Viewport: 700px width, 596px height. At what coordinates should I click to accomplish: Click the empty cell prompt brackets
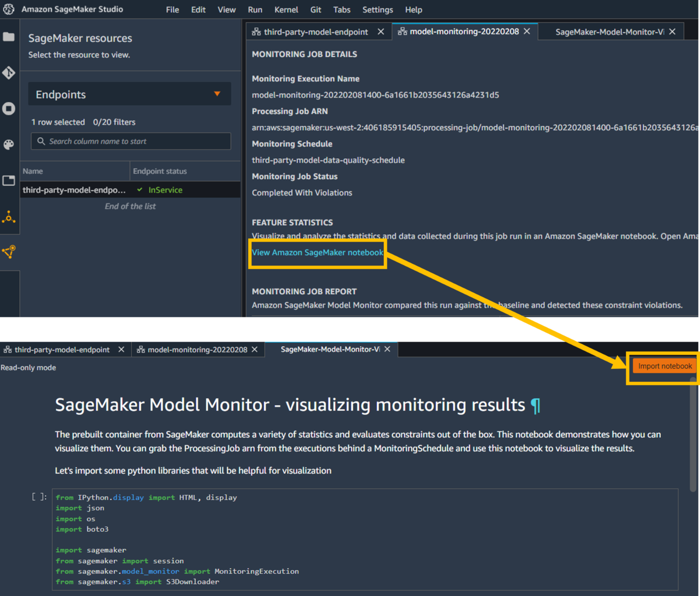(x=40, y=497)
